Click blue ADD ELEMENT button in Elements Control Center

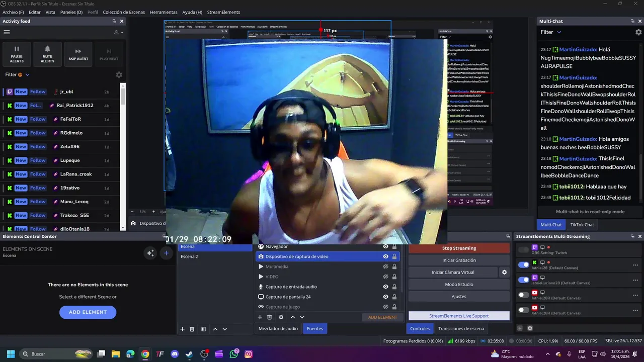click(88, 312)
